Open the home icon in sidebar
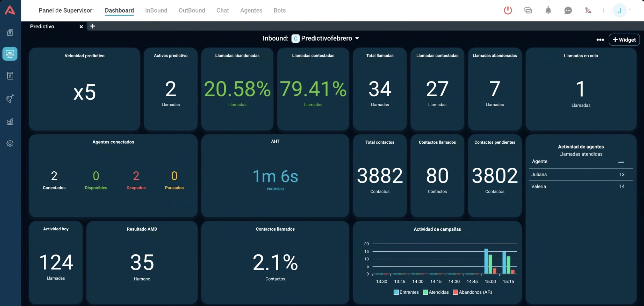 point(10,32)
